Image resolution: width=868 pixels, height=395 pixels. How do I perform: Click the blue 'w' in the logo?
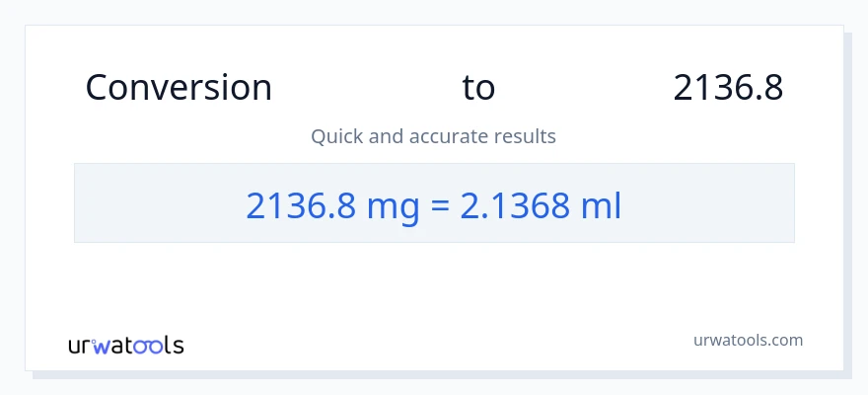coord(104,347)
